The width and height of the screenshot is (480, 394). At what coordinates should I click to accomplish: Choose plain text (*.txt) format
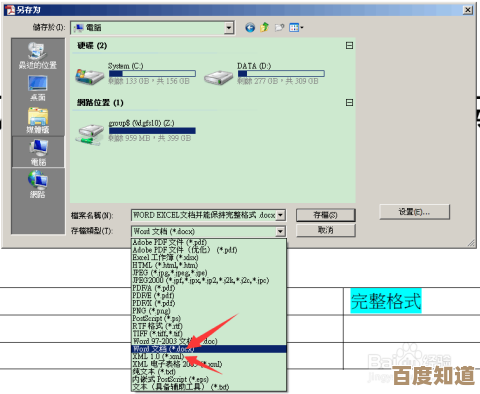209,372
